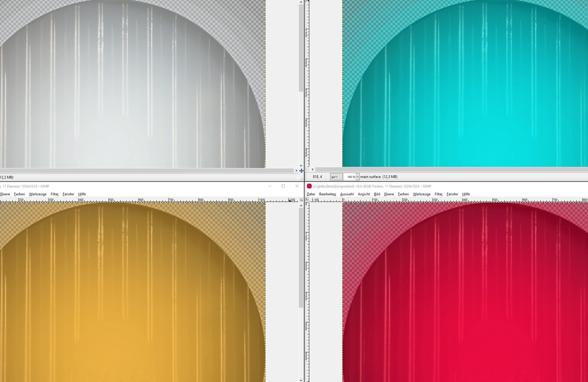Viewport: 588px width, 382px height.
Task: Click the down scroll arrow in the gray window
Action: [301, 165]
